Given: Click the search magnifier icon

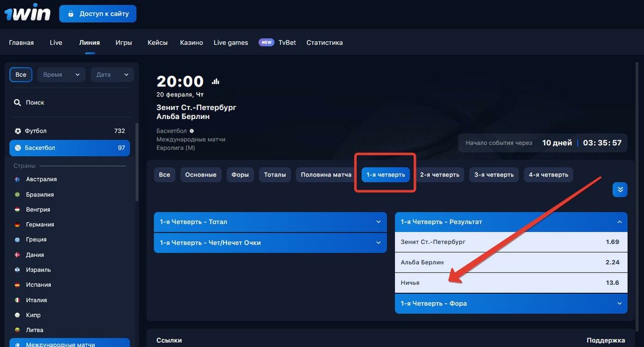Looking at the screenshot, I should pyautogui.click(x=18, y=102).
